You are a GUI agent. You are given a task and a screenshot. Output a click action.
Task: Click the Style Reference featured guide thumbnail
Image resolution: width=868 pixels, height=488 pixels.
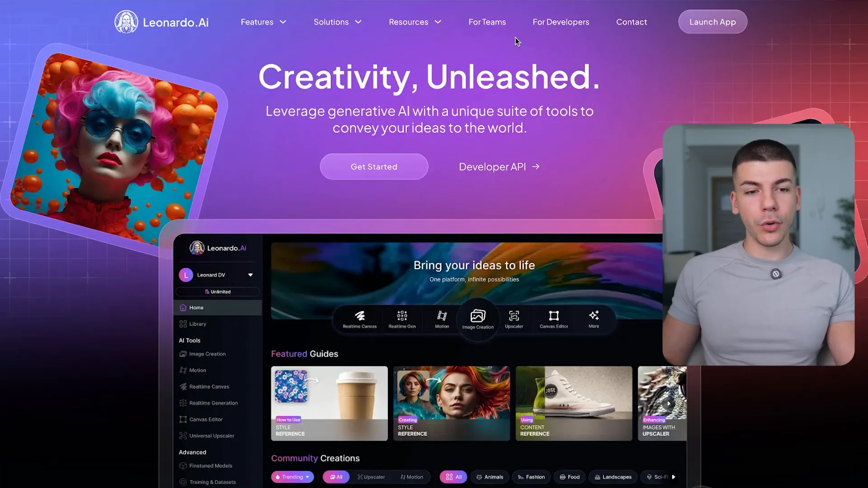point(330,403)
